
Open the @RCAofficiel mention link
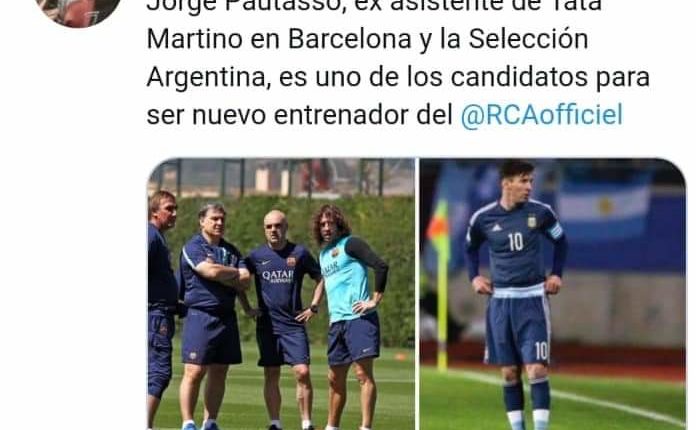[x=542, y=115]
